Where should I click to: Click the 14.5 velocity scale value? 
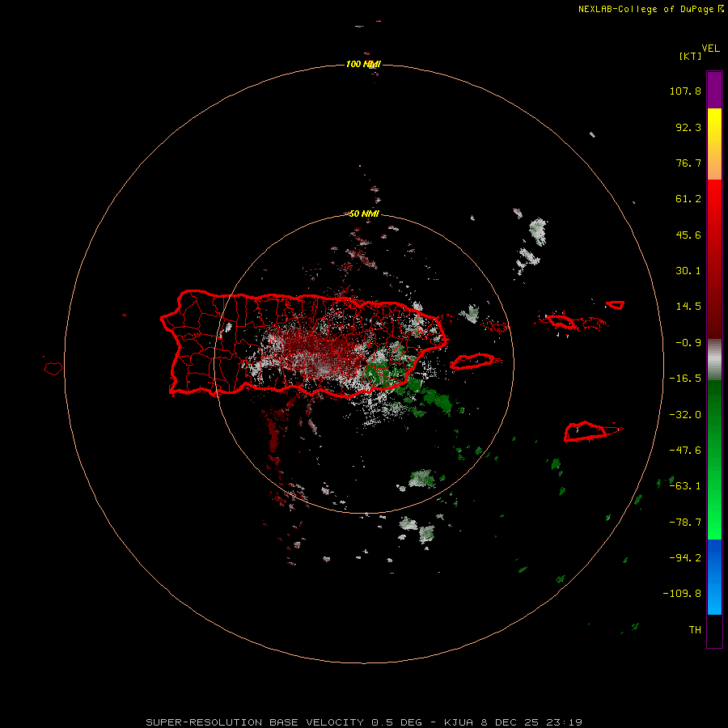pos(688,307)
